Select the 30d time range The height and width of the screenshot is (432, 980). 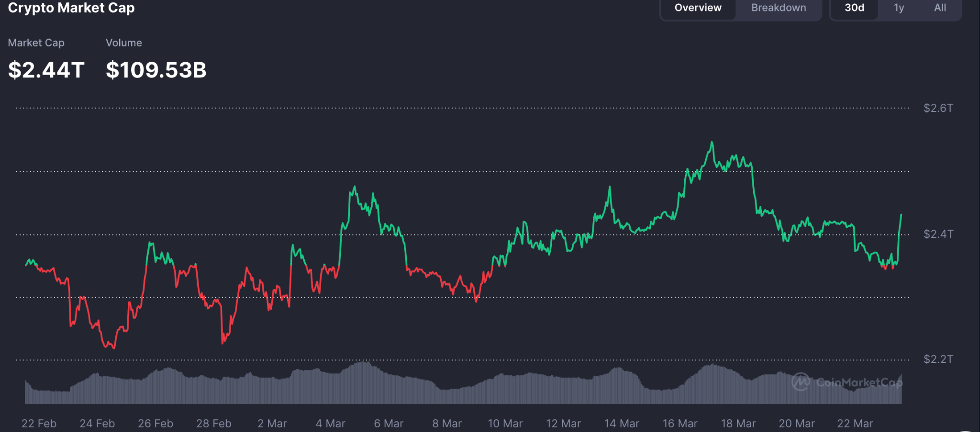click(854, 8)
